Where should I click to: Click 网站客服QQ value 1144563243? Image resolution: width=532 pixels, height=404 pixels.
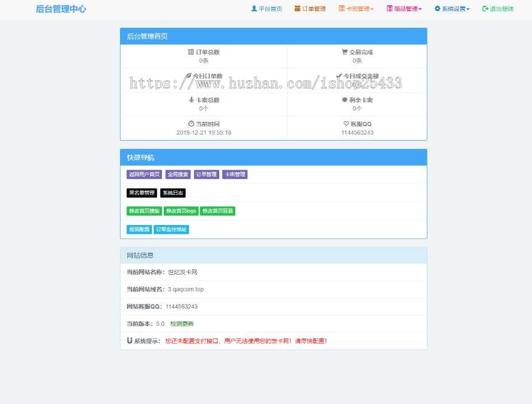[181, 307]
